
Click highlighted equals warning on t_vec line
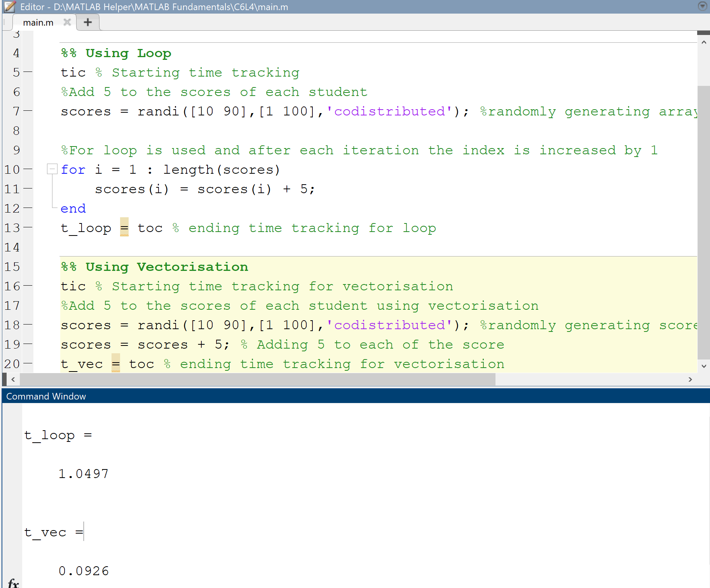[x=116, y=363]
